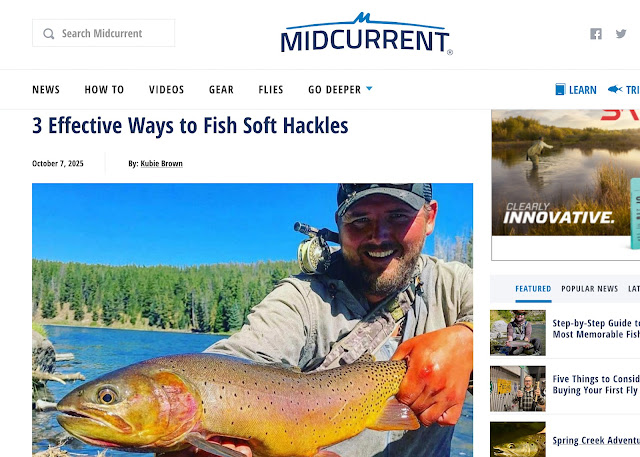
Task: Open Five Things to Consider article thumbnail
Action: (x=518, y=388)
